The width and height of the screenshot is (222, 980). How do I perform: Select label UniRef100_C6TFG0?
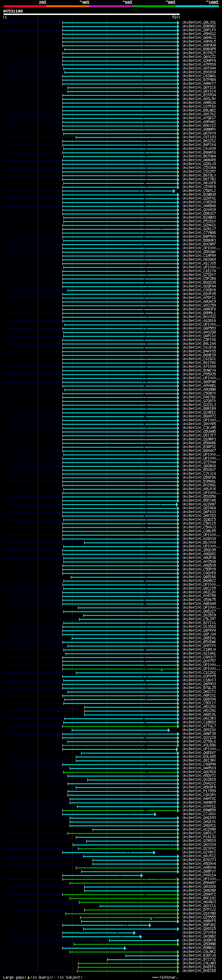coord(199,106)
